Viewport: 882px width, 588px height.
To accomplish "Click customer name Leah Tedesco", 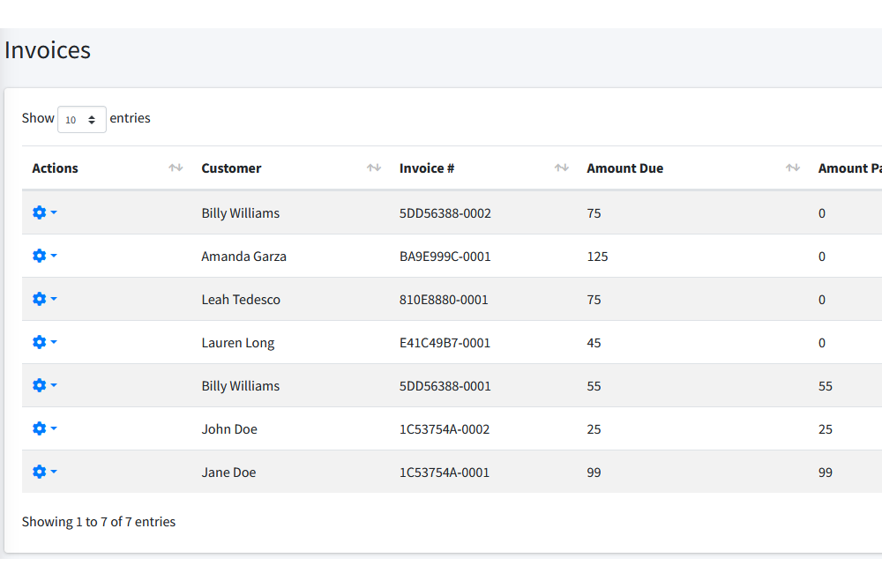I will (241, 300).
